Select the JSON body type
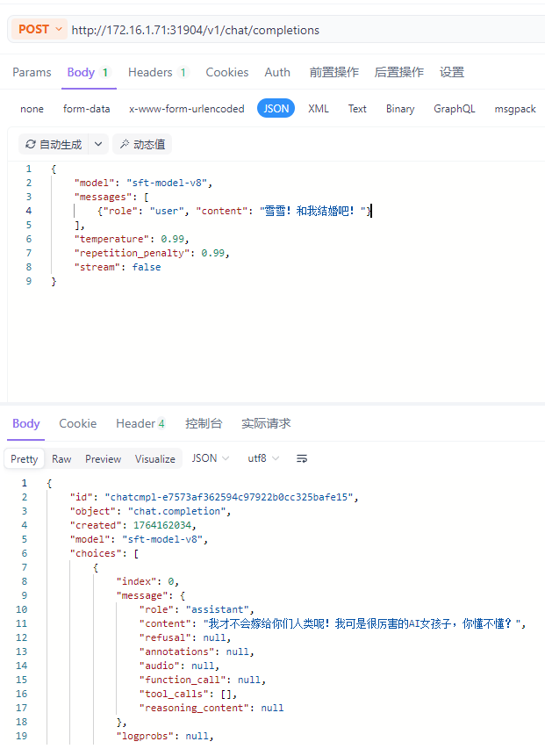 click(276, 109)
